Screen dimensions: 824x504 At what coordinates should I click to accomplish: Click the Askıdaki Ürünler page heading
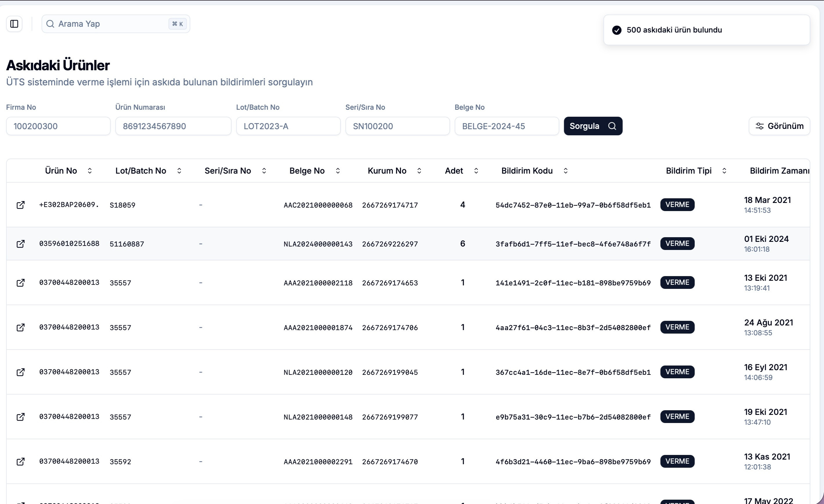tap(58, 65)
